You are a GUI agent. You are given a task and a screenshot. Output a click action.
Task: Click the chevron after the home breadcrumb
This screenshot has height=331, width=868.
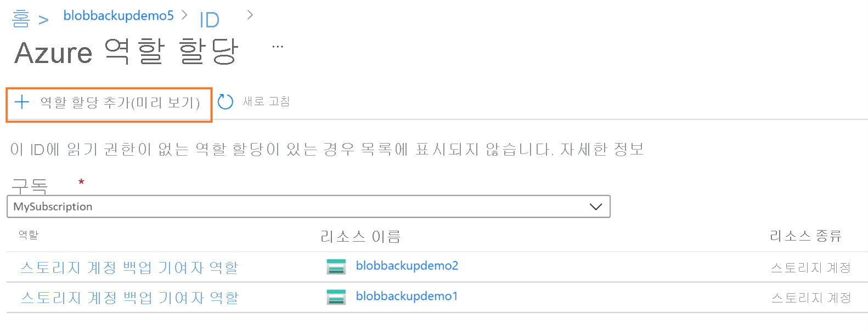pos(43,20)
